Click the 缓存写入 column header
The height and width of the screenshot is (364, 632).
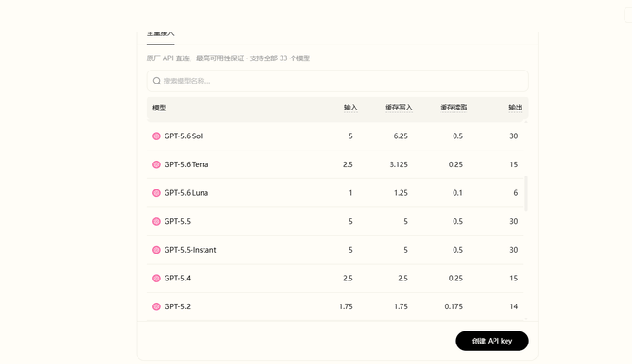click(x=399, y=108)
